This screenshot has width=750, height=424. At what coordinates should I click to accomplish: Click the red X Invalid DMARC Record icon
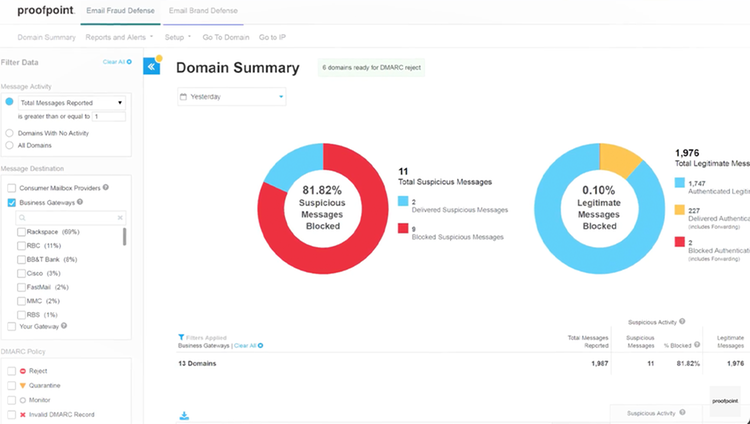pyautogui.click(x=22, y=414)
